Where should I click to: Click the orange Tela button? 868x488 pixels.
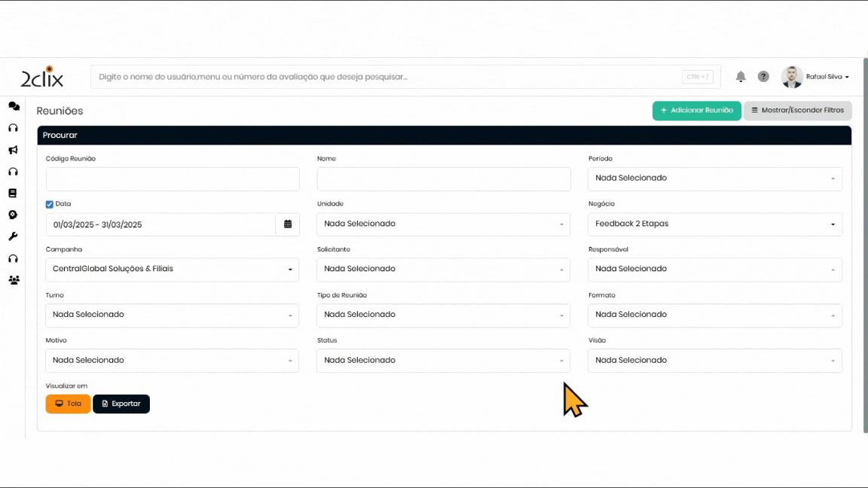(x=68, y=404)
